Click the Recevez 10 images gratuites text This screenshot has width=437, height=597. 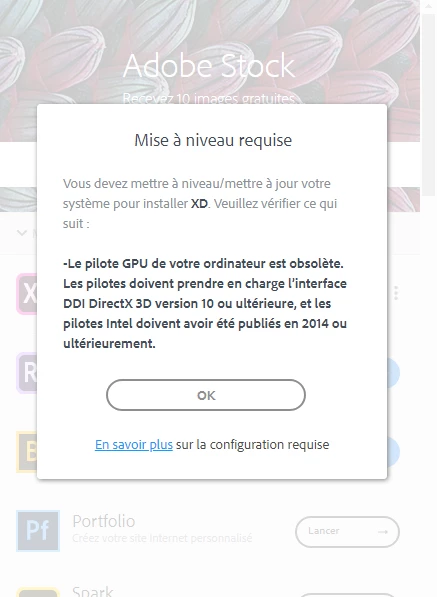[209, 99]
